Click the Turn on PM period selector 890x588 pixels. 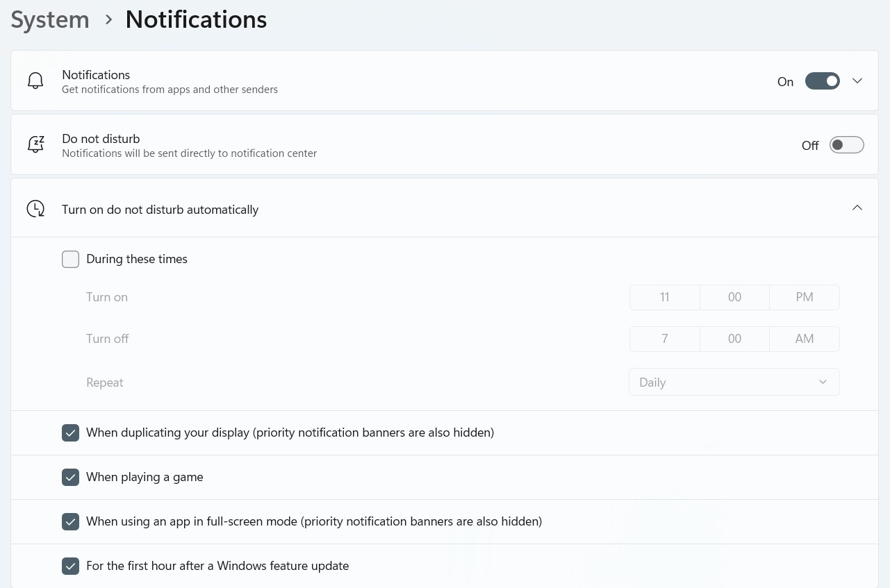804,297
